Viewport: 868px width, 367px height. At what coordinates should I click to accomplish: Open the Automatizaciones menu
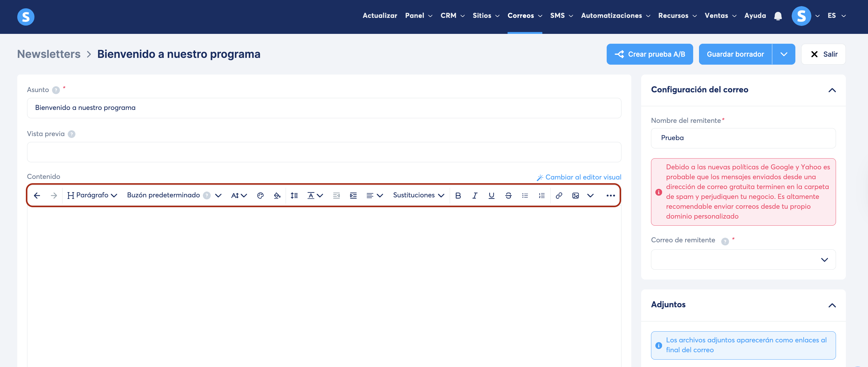pyautogui.click(x=615, y=15)
